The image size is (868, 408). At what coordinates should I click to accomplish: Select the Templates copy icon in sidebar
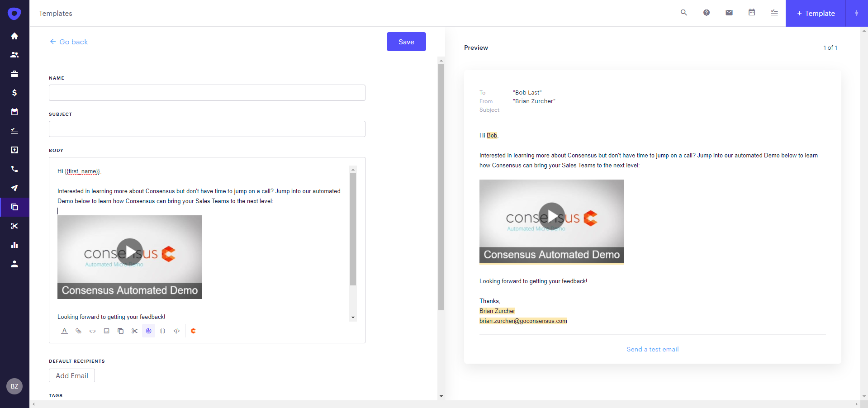(x=14, y=207)
